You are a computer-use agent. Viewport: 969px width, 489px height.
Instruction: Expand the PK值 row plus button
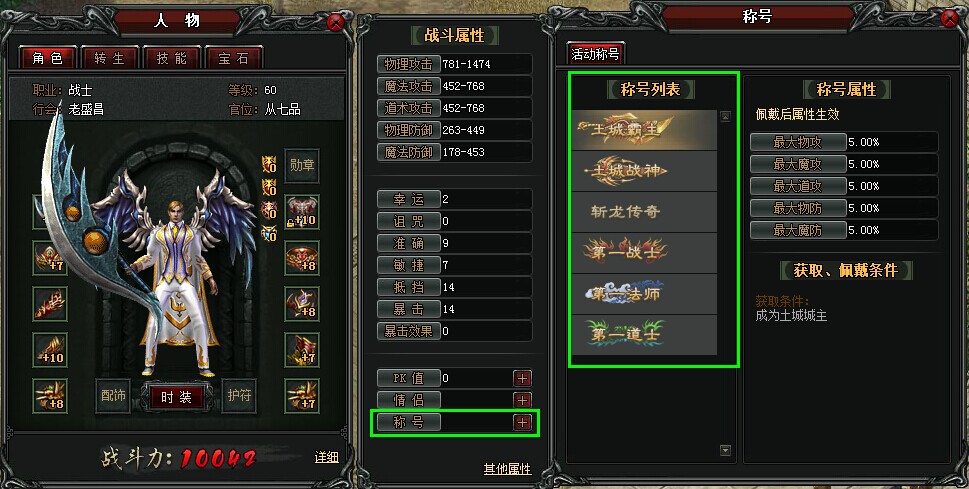pos(522,378)
